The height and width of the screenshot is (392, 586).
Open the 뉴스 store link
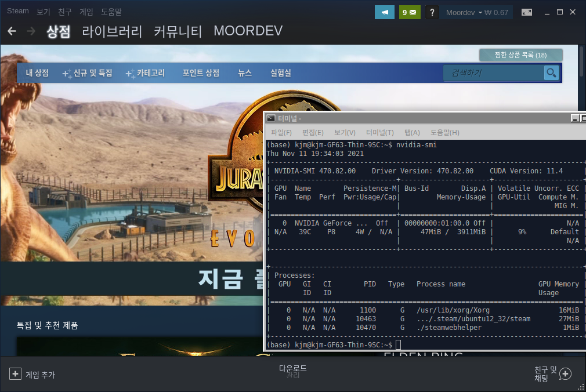click(x=245, y=73)
